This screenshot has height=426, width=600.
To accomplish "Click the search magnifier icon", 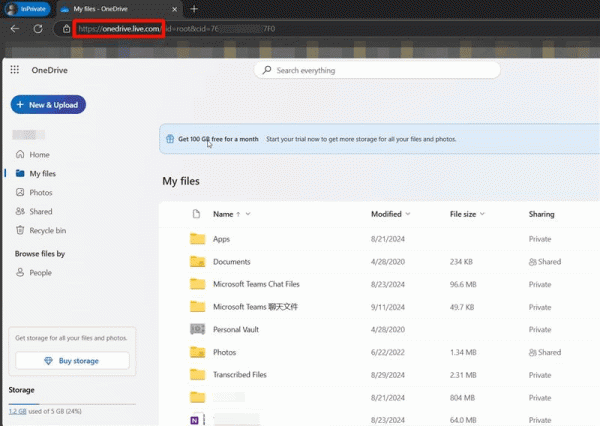I will point(267,70).
